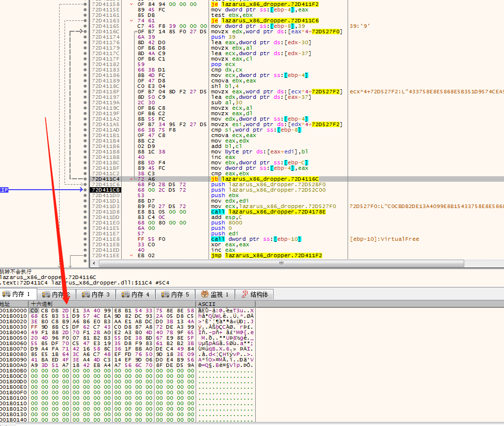The height and width of the screenshot is (426, 504).
Task: Select the cmp dx,cx instruction
Action: tap(226, 70)
